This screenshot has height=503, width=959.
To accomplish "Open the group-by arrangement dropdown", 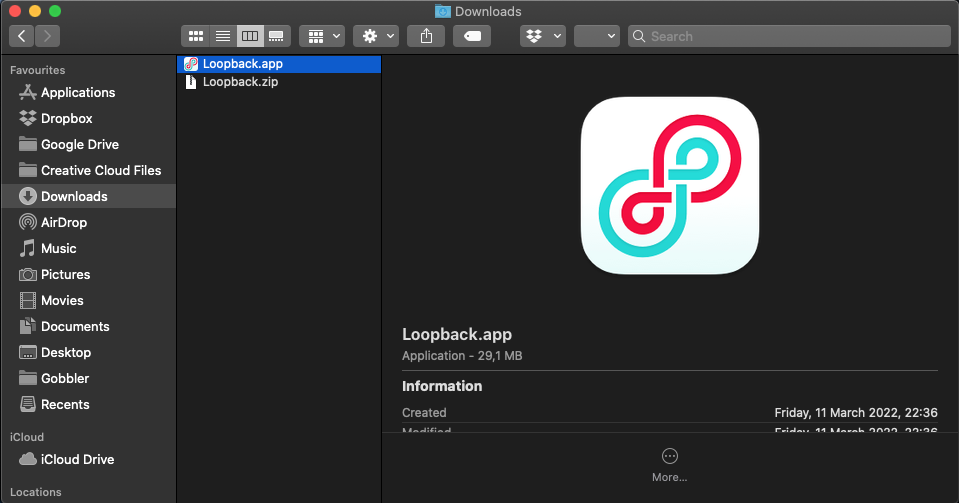I will [x=322, y=36].
